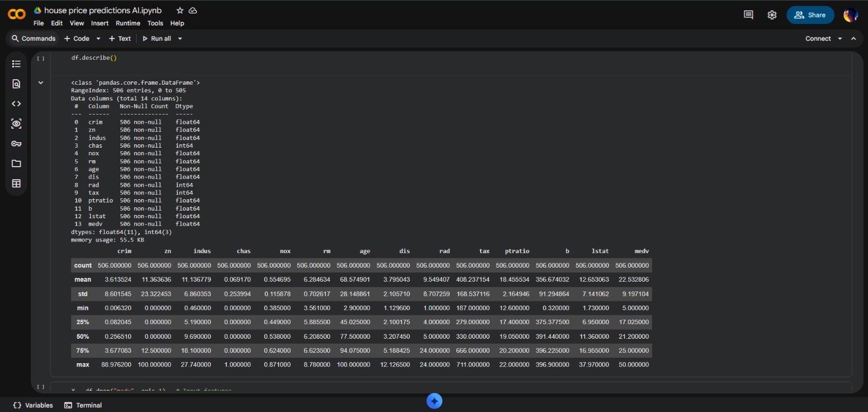Star this notebook
Viewport: 868px width, 412px height.
(180, 10)
